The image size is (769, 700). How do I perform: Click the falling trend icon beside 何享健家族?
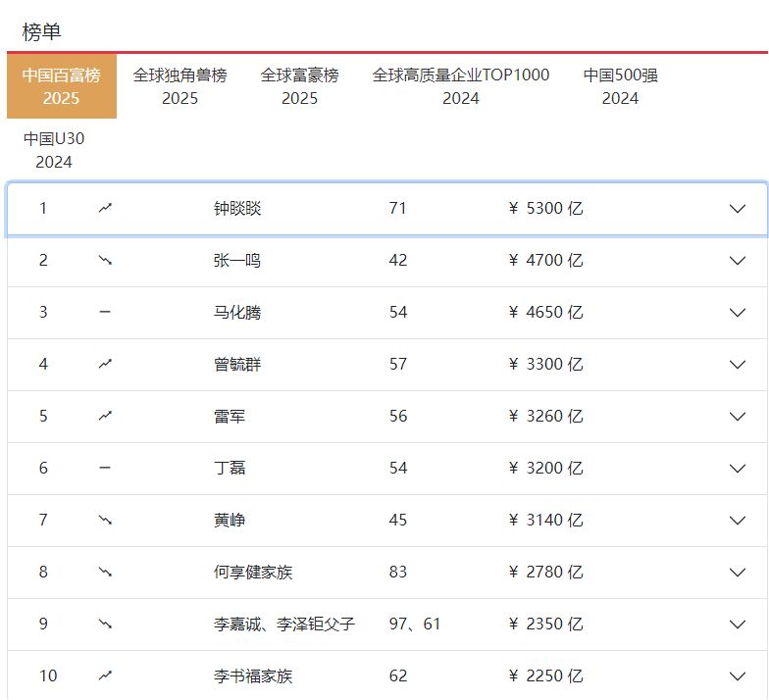tap(106, 572)
